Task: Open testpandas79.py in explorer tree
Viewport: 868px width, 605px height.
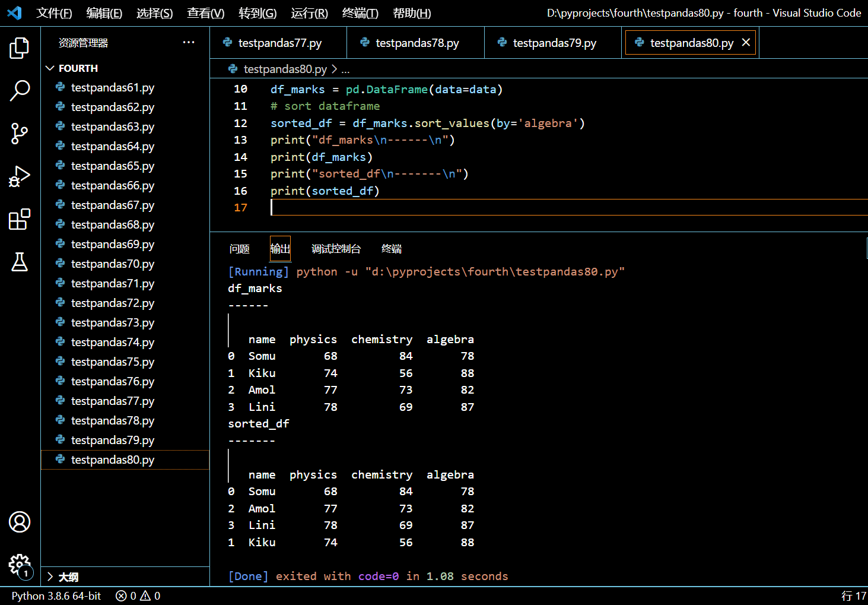Action: [x=125, y=441]
